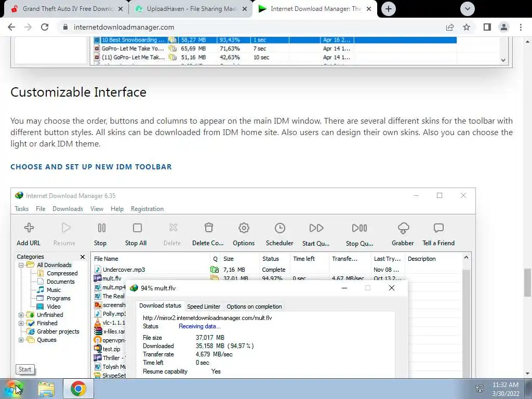Open the Help menu
The height and width of the screenshot is (399, 532).
click(x=117, y=209)
